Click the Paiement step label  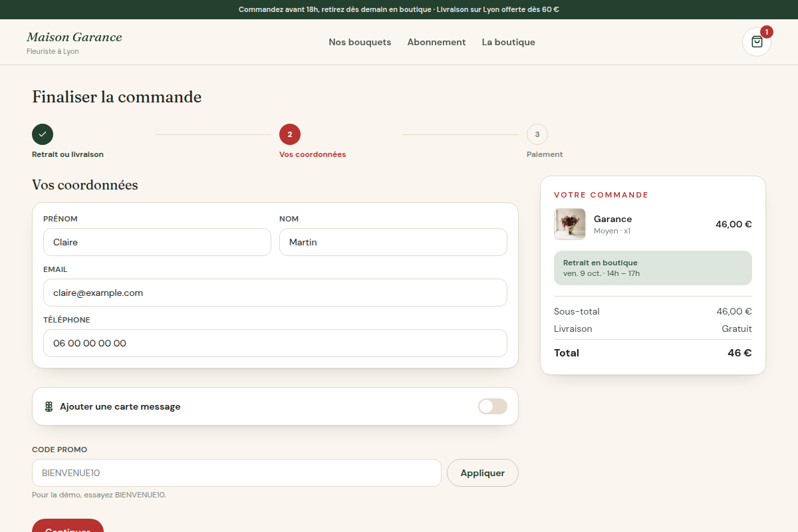(x=545, y=154)
